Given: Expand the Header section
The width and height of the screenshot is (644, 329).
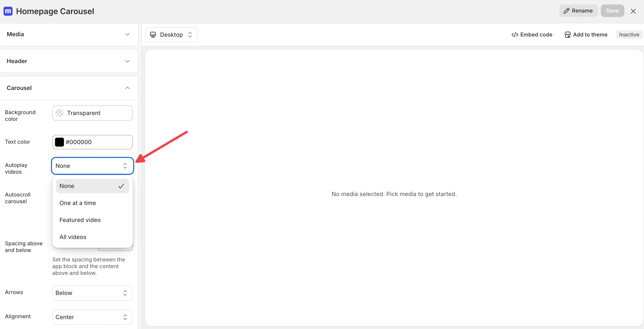Looking at the screenshot, I should [69, 61].
